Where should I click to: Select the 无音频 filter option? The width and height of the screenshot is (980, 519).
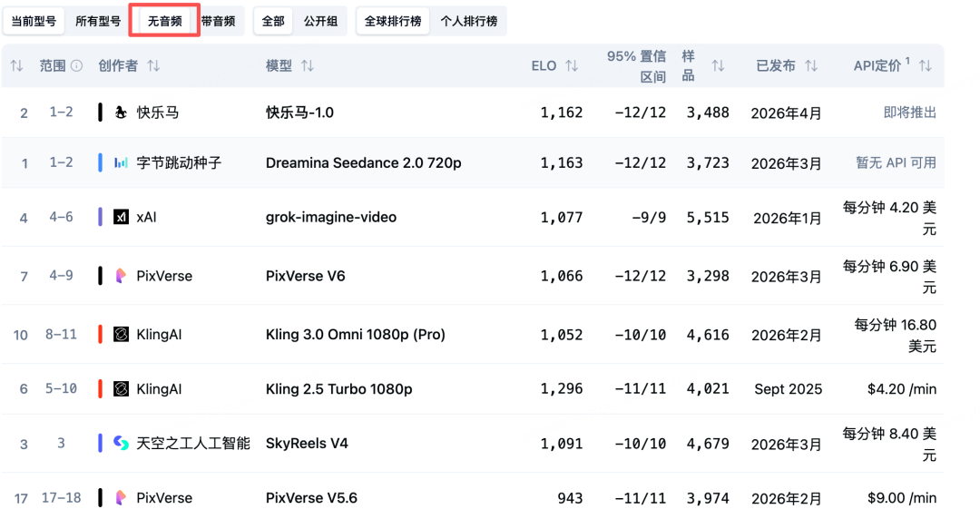[164, 21]
